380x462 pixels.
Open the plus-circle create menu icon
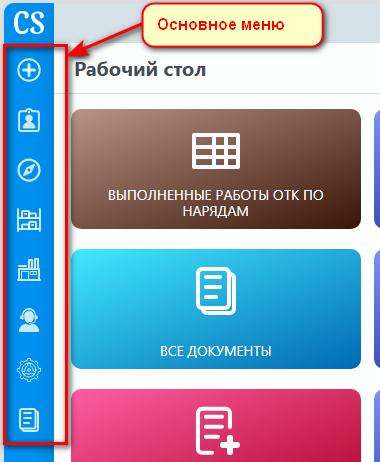[29, 70]
